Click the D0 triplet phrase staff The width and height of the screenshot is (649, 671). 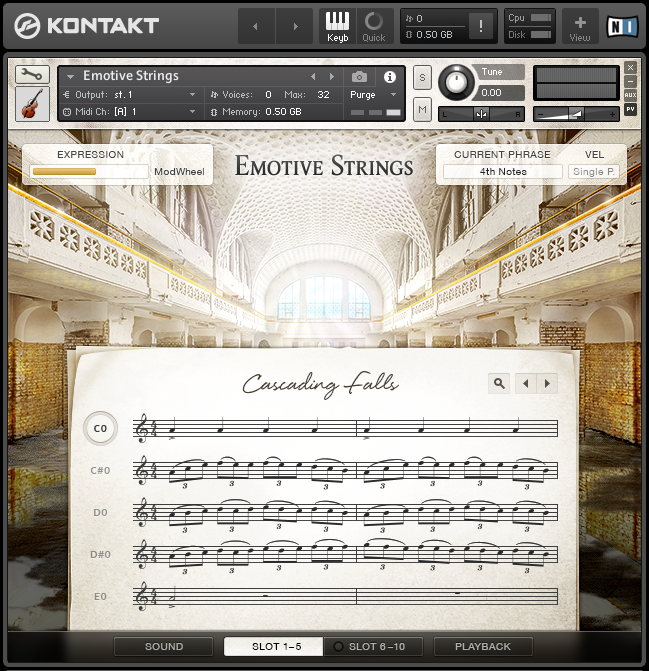[x=346, y=514]
